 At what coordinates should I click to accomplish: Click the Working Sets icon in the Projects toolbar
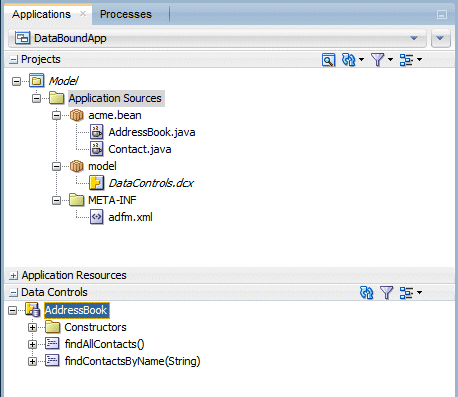click(x=406, y=60)
